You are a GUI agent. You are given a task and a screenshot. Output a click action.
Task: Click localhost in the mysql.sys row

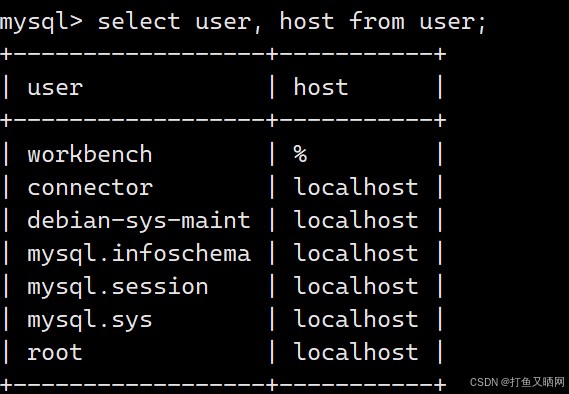click(356, 319)
